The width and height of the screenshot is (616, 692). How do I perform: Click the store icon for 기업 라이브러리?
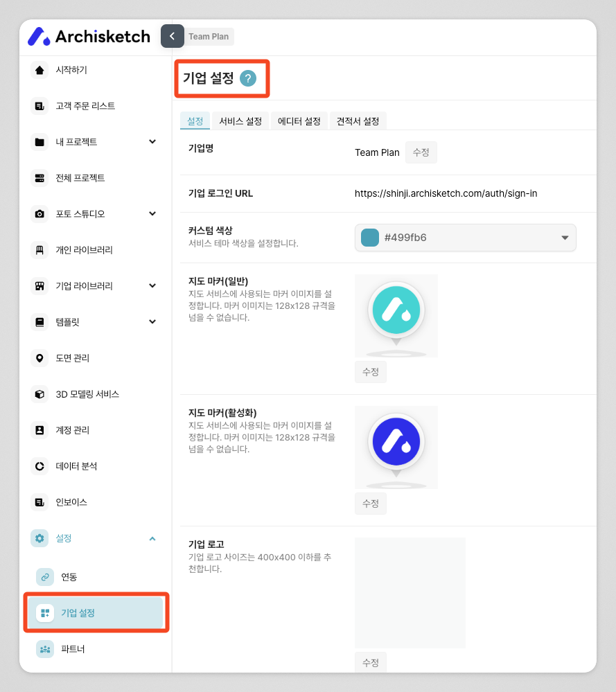pyautogui.click(x=39, y=286)
